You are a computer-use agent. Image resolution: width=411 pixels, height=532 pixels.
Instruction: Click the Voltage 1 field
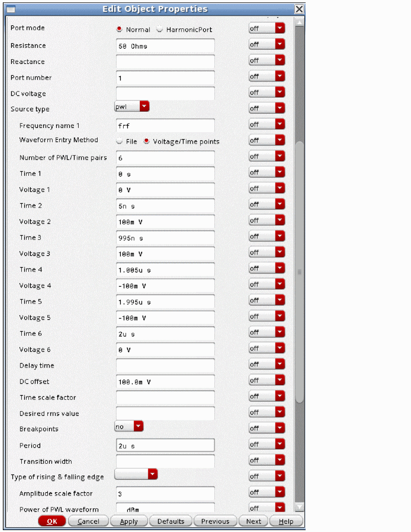165,190
